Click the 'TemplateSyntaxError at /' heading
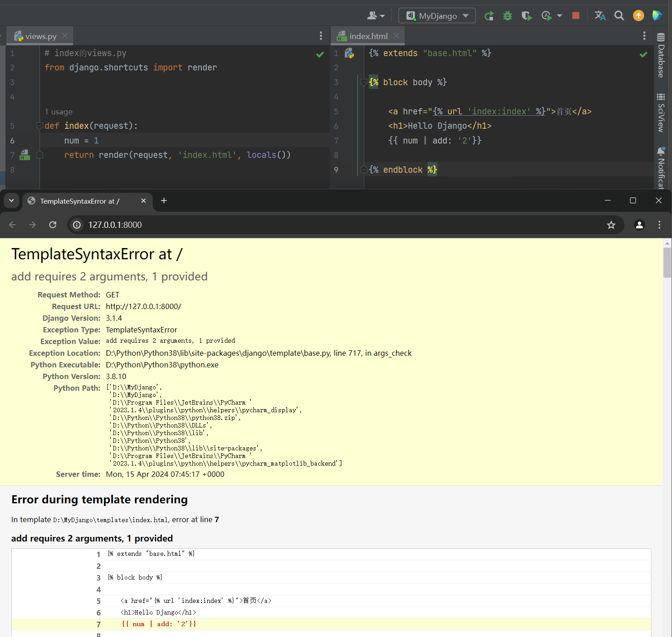The height and width of the screenshot is (637, 672). [97, 254]
